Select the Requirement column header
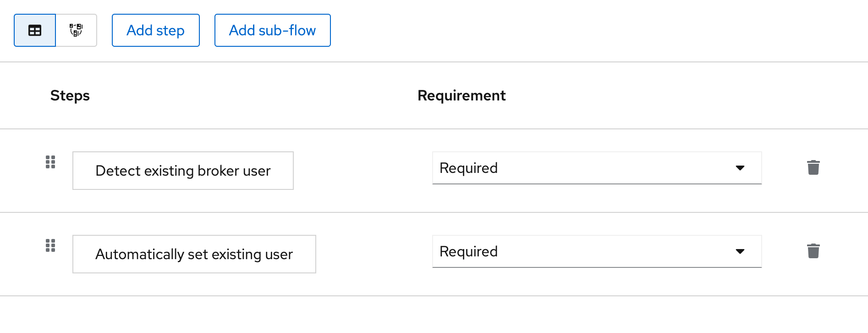 [x=461, y=95]
